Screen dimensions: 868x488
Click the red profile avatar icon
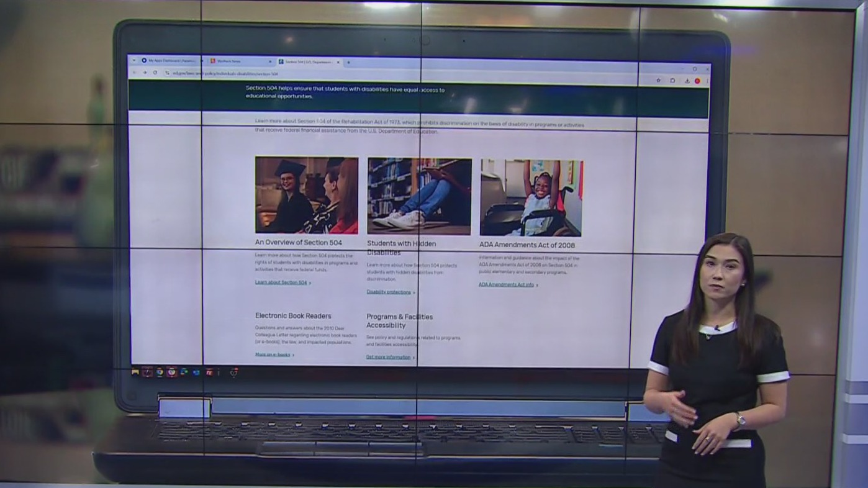click(697, 81)
